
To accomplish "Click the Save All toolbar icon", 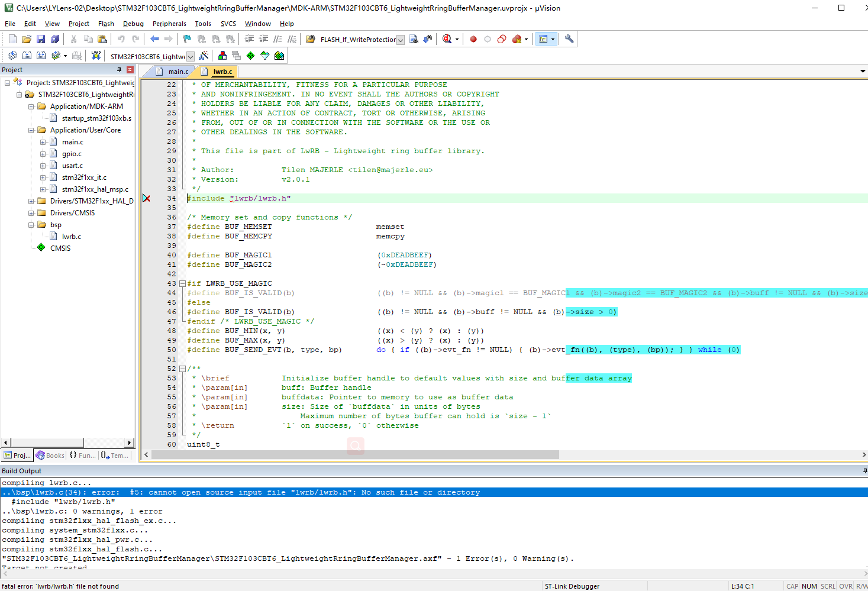I will point(55,39).
